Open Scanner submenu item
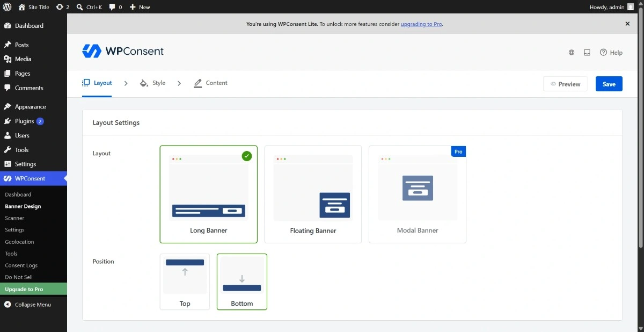This screenshot has width=644, height=332. [x=14, y=218]
